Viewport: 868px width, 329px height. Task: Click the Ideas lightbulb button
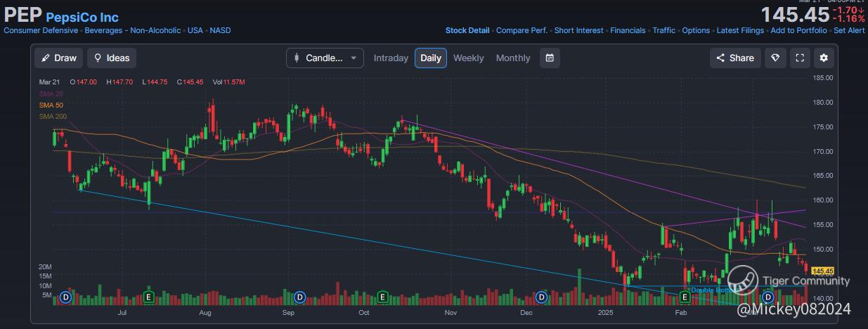click(112, 58)
